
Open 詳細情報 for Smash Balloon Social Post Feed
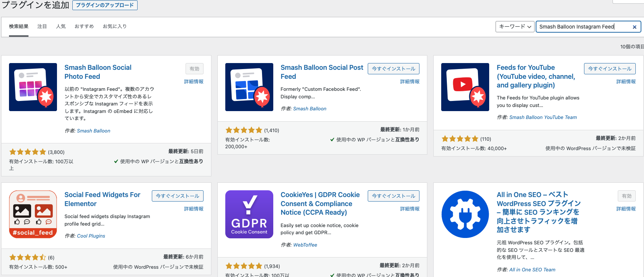pos(410,81)
